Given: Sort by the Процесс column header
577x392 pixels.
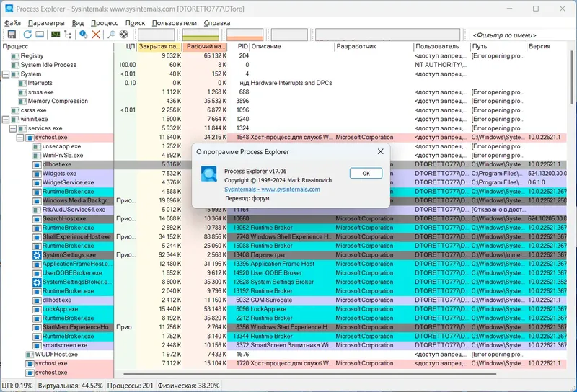Looking at the screenshot, I should [x=58, y=46].
